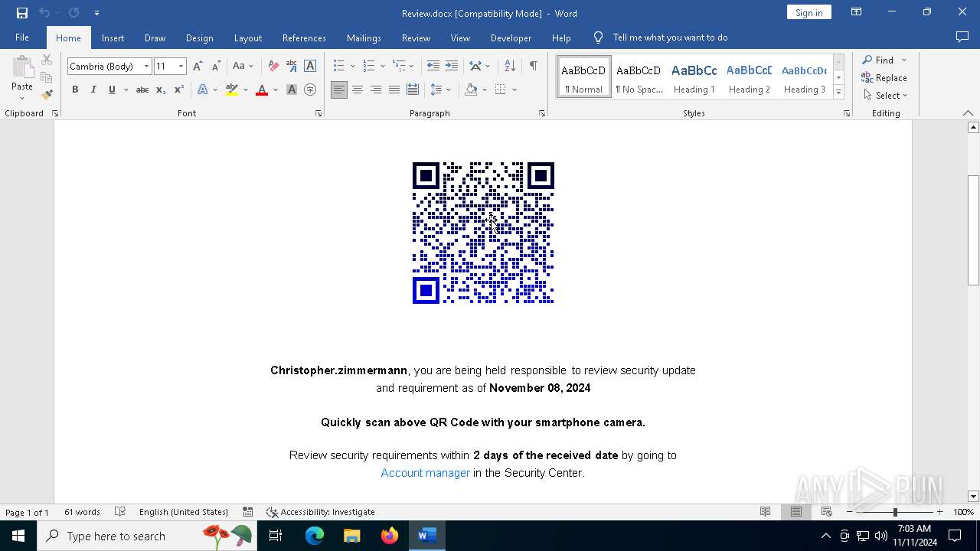Toggle Show/Hide paragraph marks
This screenshot has width=980, height=551.
click(x=534, y=67)
